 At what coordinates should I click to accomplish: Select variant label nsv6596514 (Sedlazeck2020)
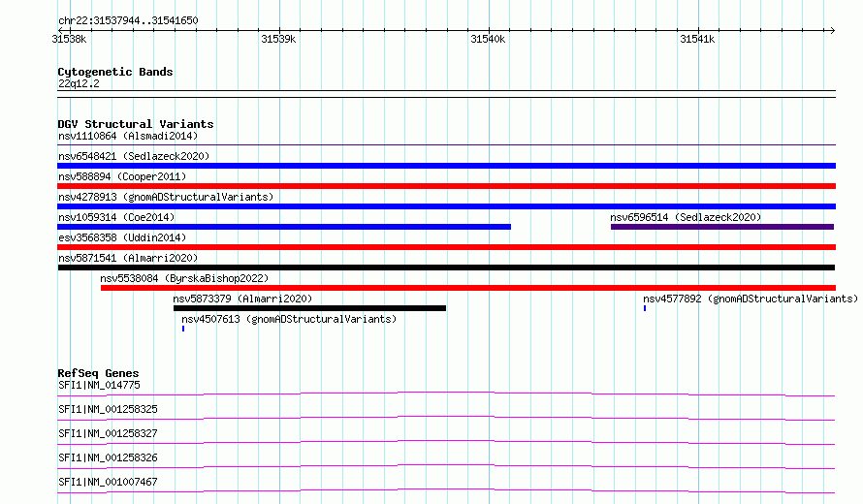pos(686,217)
